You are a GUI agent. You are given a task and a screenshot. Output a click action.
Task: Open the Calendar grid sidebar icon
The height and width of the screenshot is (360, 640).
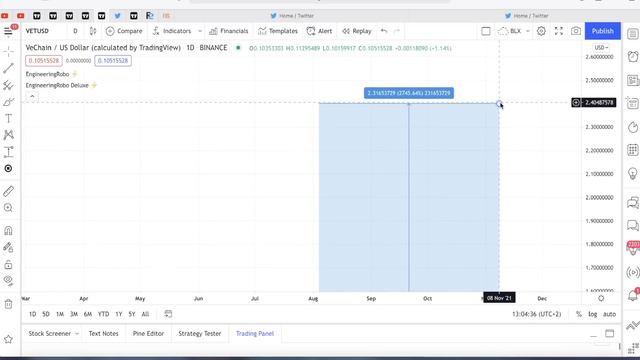tap(633, 150)
